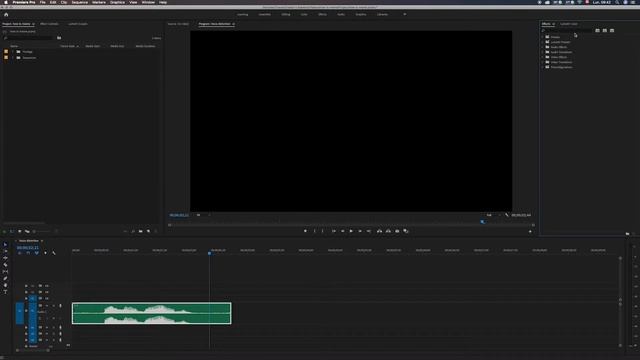Play the sequence in Program monitor

coord(351,231)
